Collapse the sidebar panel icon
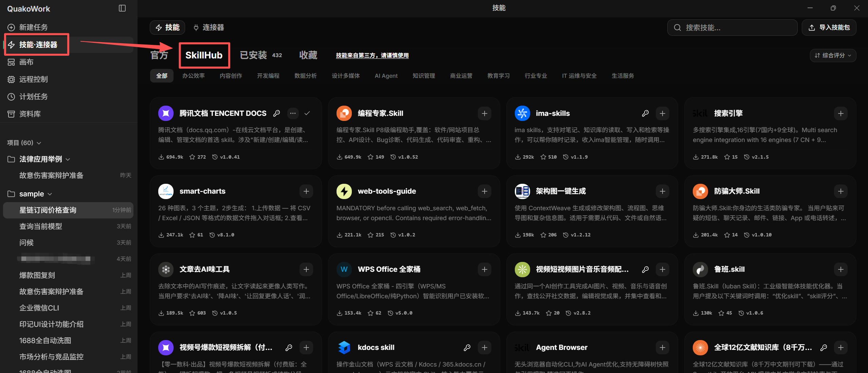Viewport: 868px width, 373px height. (x=122, y=8)
